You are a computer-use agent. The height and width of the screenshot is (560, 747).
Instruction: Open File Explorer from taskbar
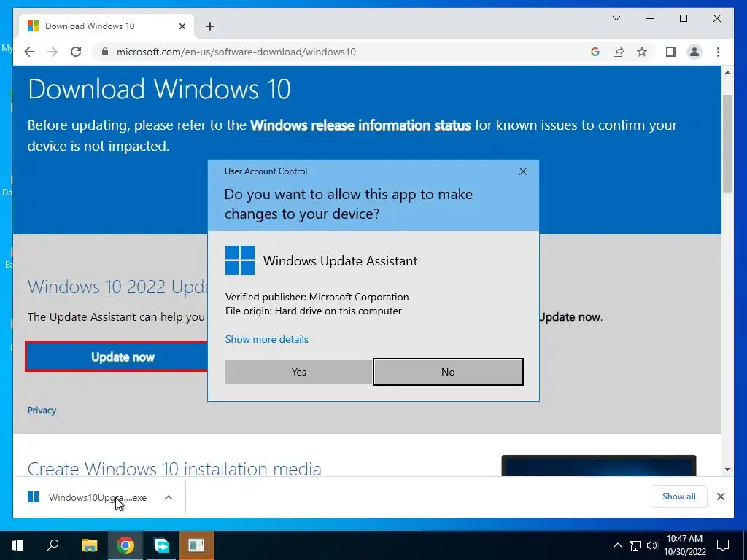tap(89, 545)
